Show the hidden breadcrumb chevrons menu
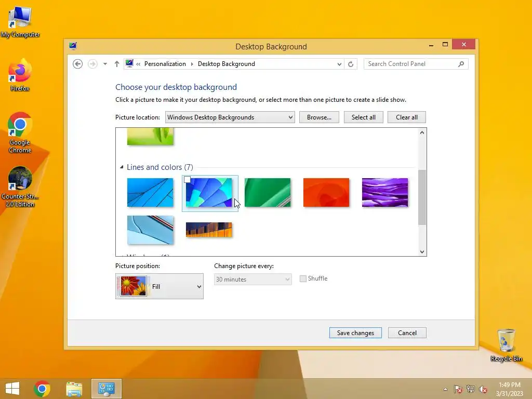 138,64
